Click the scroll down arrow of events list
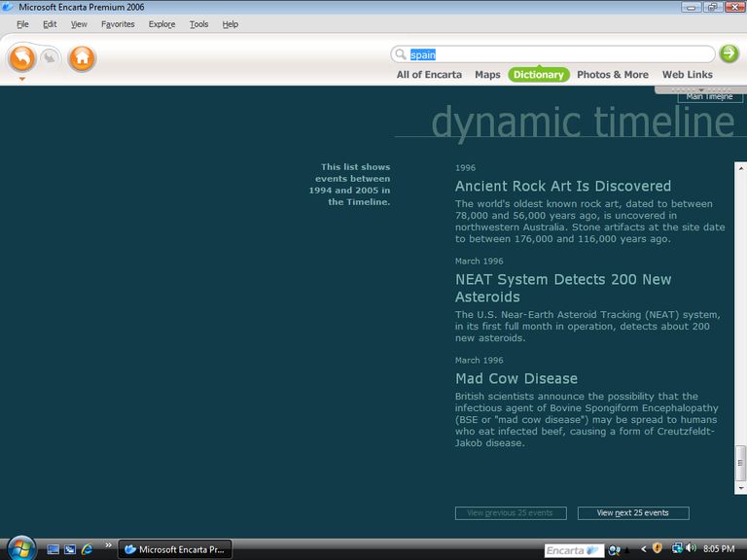 point(740,488)
